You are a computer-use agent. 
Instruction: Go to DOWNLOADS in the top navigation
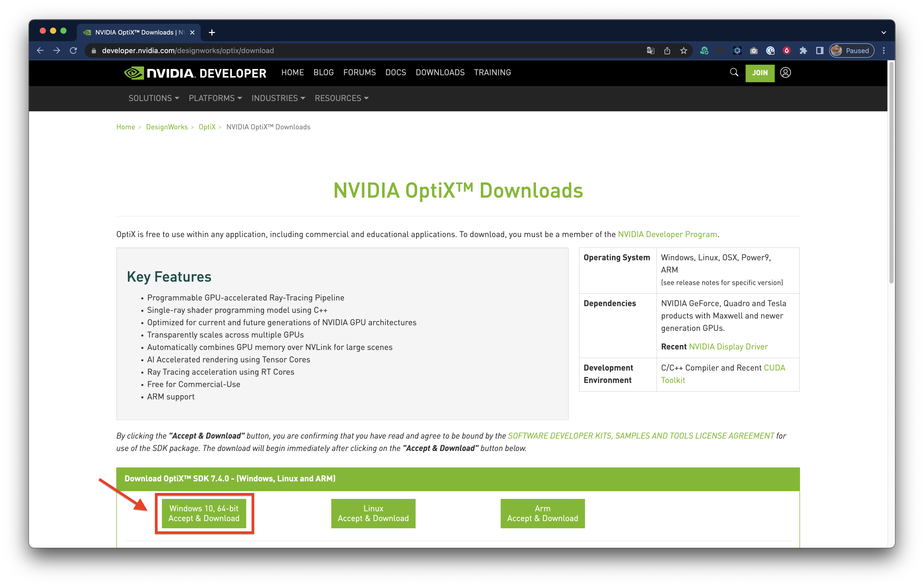440,72
